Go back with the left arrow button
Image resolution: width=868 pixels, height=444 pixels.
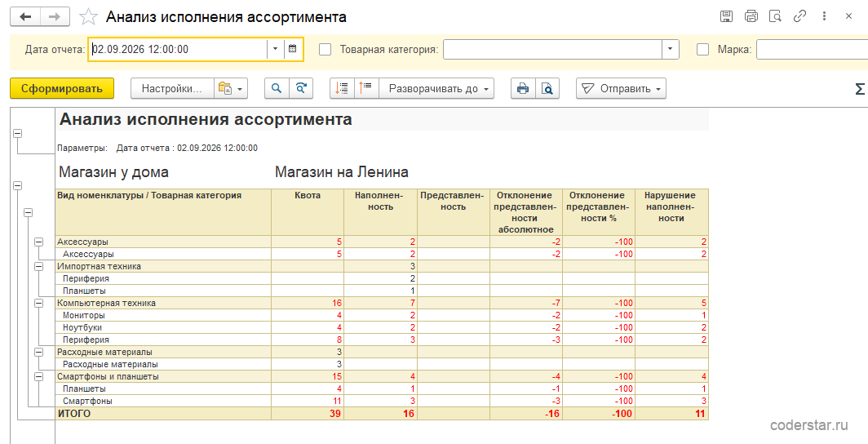pos(25,16)
